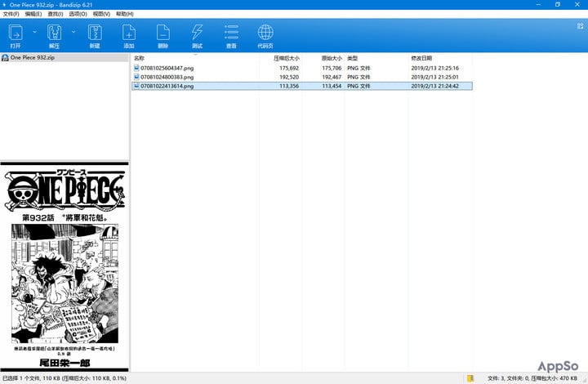Sort by the Modified date (修改日期) header
Viewport: 588px width, 384px height.
tap(440, 58)
